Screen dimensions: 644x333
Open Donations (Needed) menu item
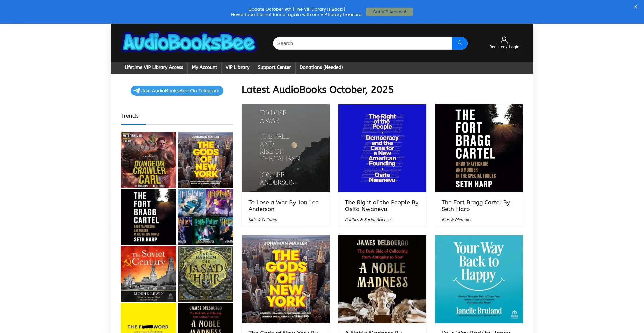point(321,68)
